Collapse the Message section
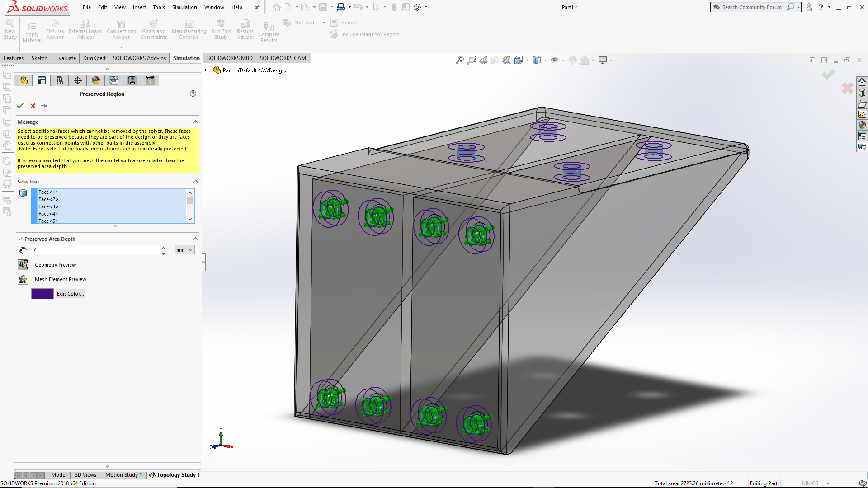Image resolution: width=868 pixels, height=488 pixels. [196, 122]
